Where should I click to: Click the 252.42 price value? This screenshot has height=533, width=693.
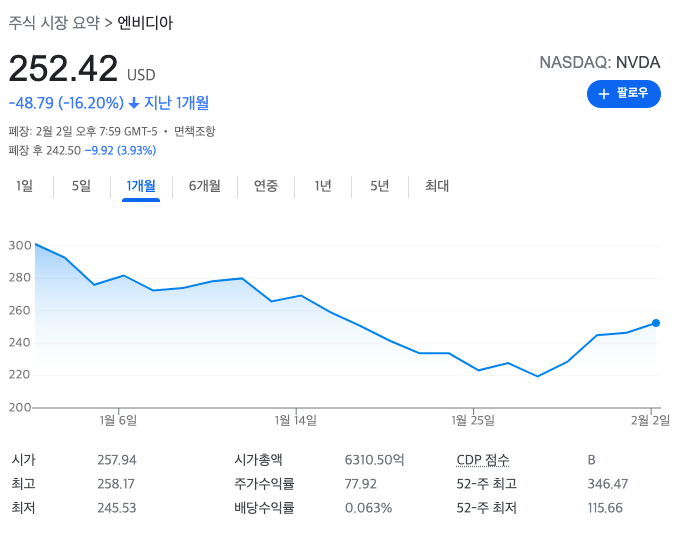(63, 69)
